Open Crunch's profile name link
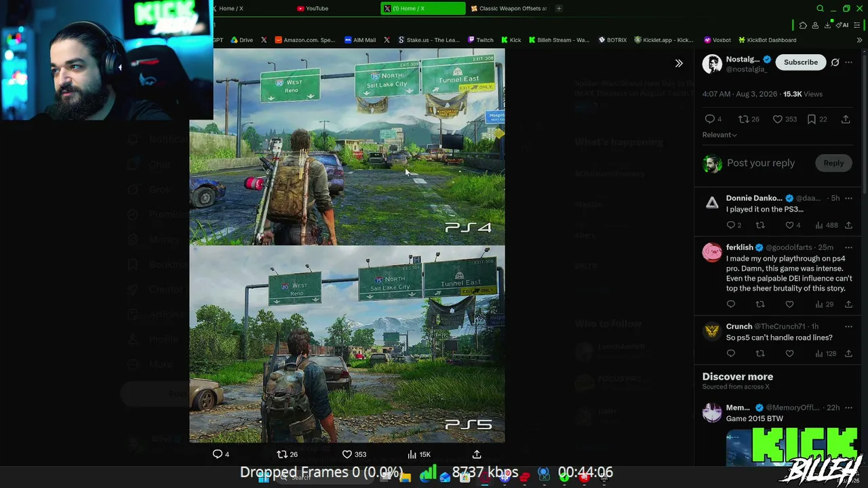The image size is (868, 488). (x=739, y=327)
